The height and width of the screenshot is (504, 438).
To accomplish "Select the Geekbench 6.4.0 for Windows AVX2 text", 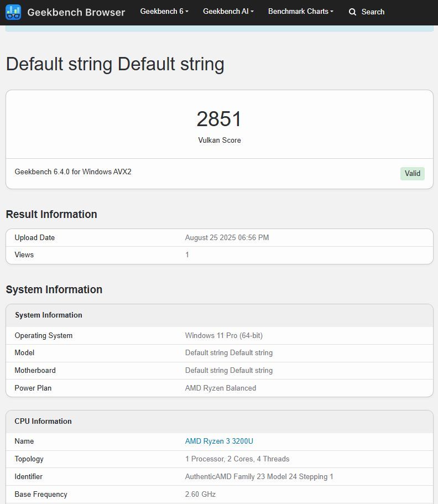I will pos(73,172).
